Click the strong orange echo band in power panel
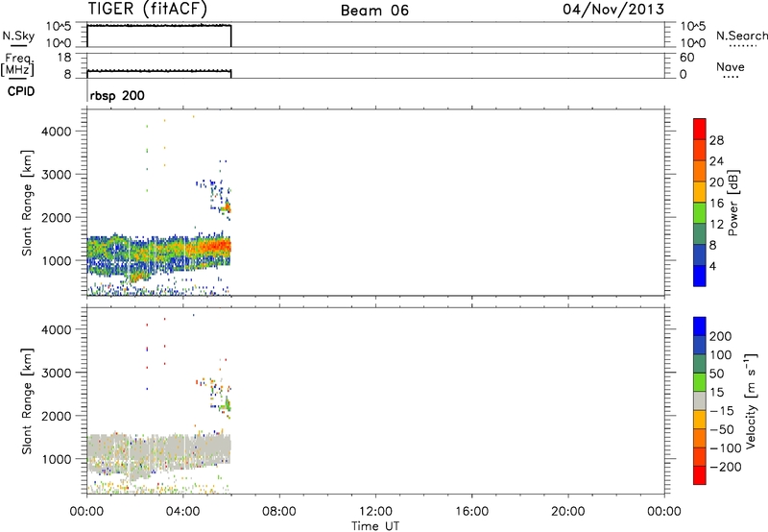Image resolution: width=768 pixels, height=532 pixels. tap(213, 246)
